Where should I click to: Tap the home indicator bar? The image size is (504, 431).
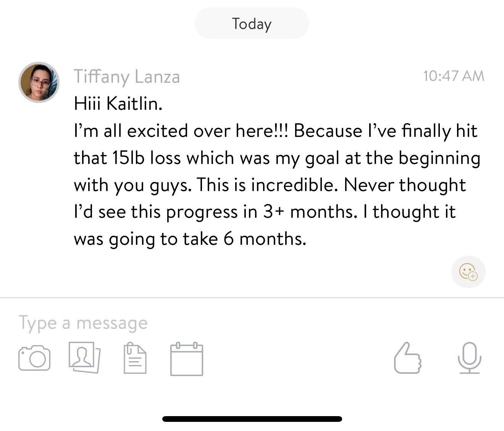(x=252, y=419)
